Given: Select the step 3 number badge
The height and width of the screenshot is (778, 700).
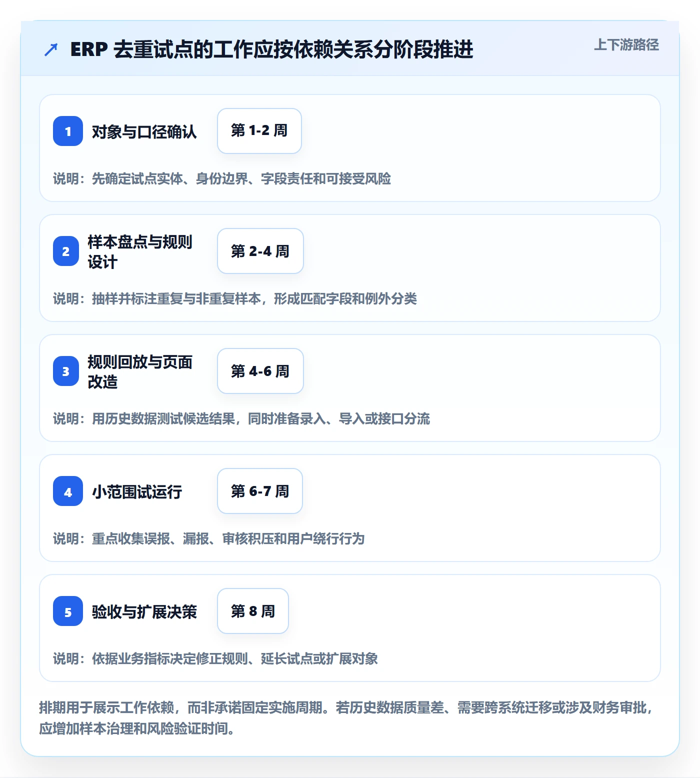Looking at the screenshot, I should 66,371.
